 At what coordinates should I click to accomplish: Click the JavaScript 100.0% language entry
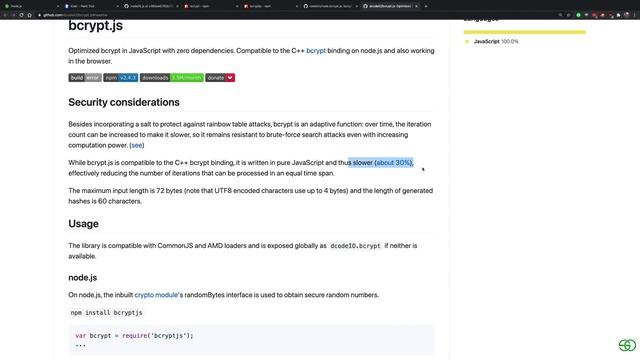(492, 42)
